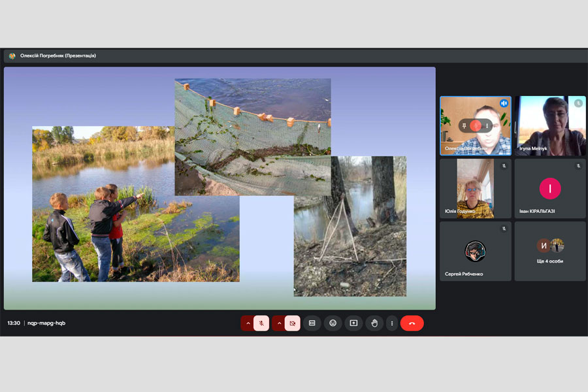Click muted mic icon on Iryna Melnyk tile

pos(578,103)
